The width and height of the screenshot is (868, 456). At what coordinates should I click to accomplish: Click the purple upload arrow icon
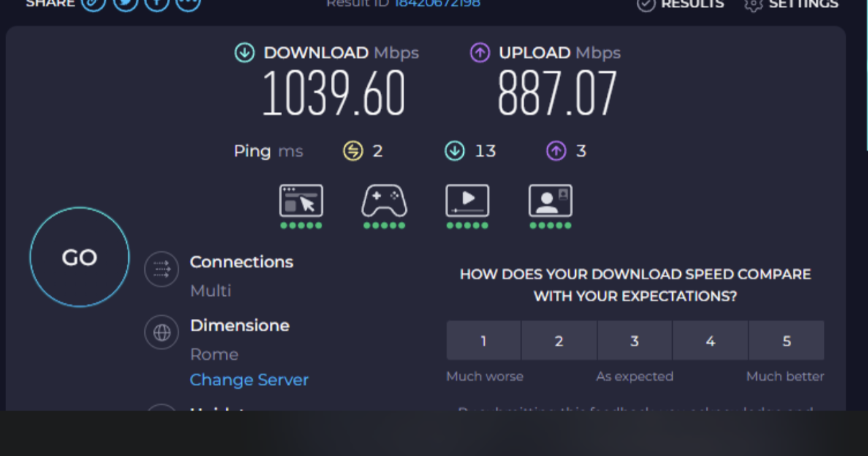pyautogui.click(x=480, y=53)
